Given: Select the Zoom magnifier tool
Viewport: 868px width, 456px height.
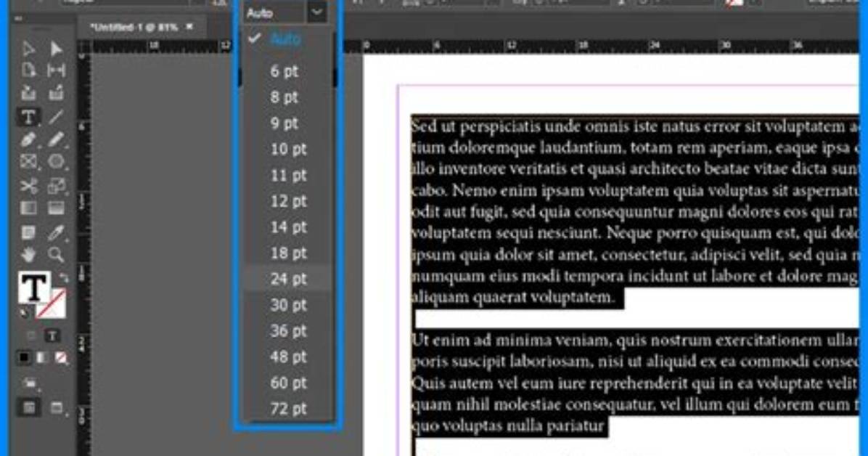Looking at the screenshot, I should [56, 254].
